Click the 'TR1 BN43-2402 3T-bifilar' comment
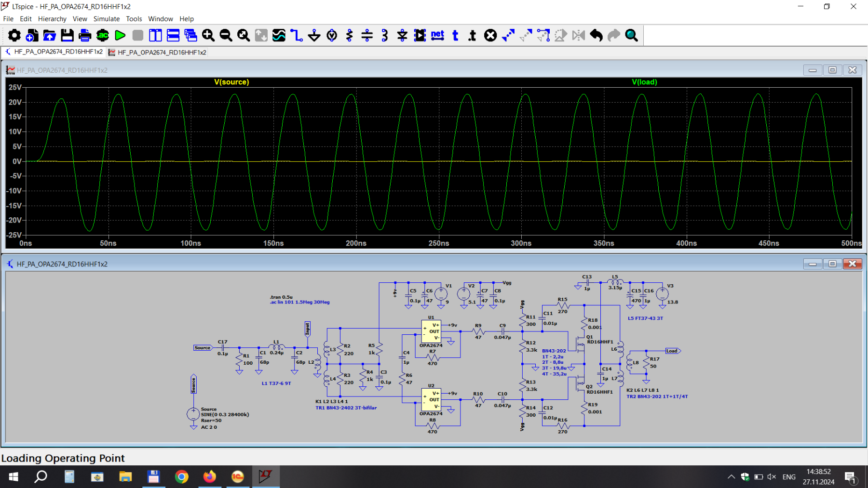The image size is (868, 488). [x=346, y=408]
